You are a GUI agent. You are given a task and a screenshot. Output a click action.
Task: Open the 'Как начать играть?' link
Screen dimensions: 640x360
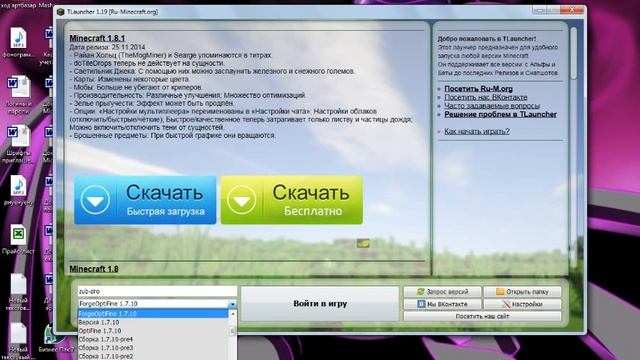(477, 131)
